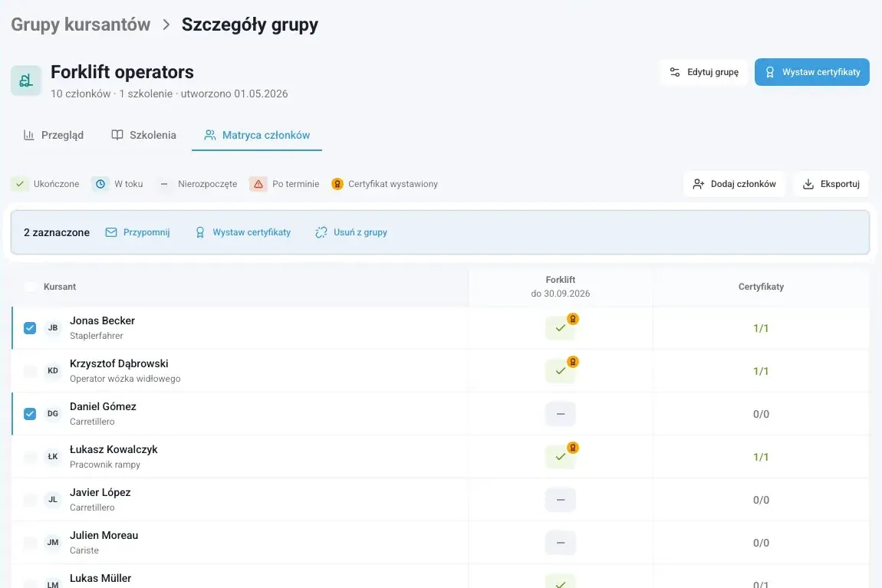Image resolution: width=882 pixels, height=588 pixels.
Task: Click the Ukończone legend checkmark icon
Action: pyautogui.click(x=20, y=184)
